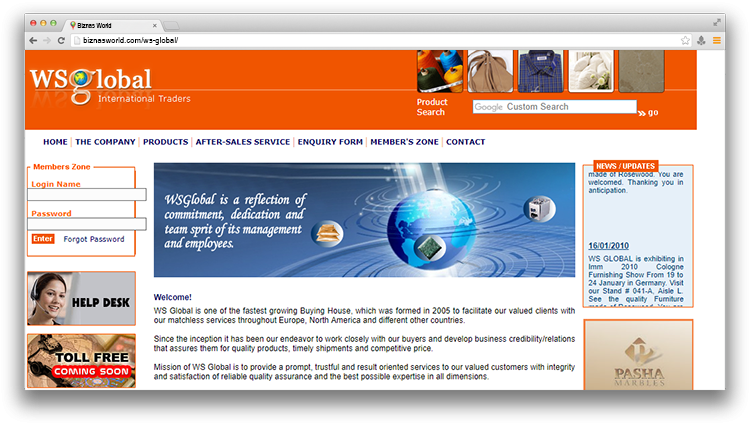750x425 pixels.
Task: Click the browser forward arrow
Action: 47,40
